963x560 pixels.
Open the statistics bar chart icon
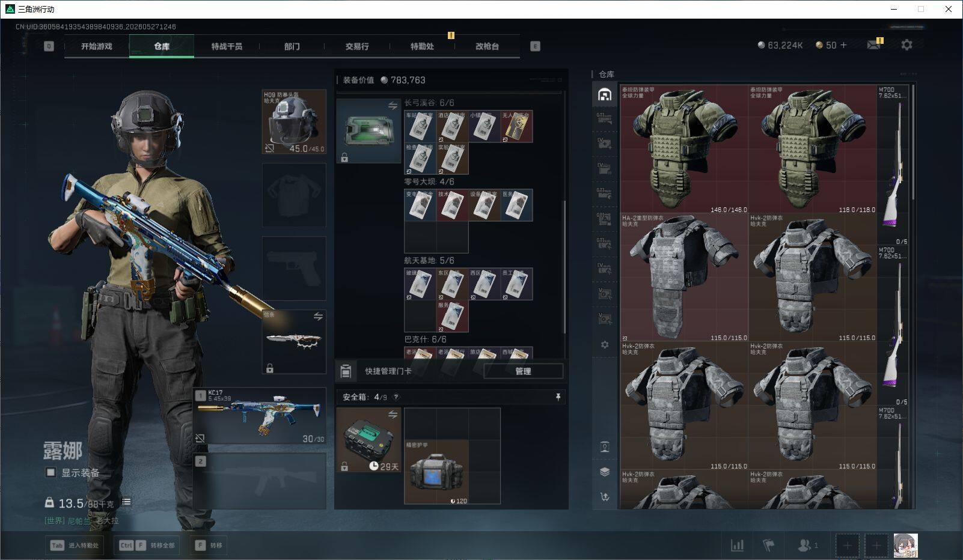[737, 546]
